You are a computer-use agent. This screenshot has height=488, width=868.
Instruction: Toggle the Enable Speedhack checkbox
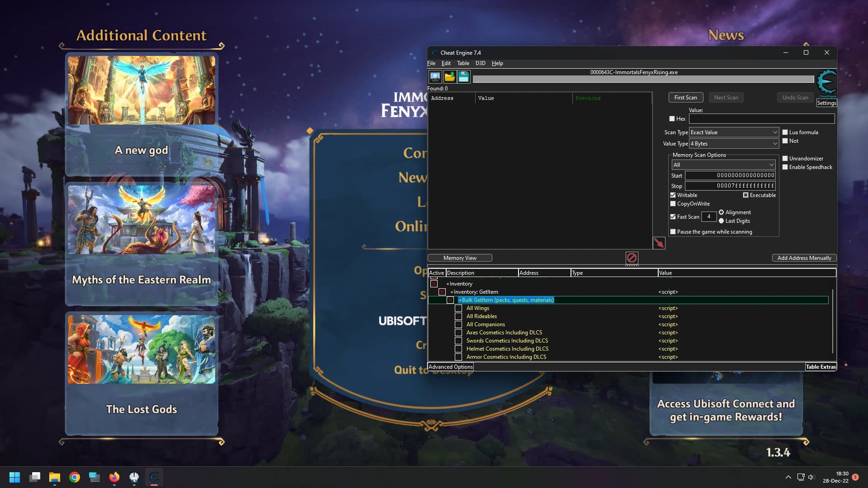tap(785, 167)
